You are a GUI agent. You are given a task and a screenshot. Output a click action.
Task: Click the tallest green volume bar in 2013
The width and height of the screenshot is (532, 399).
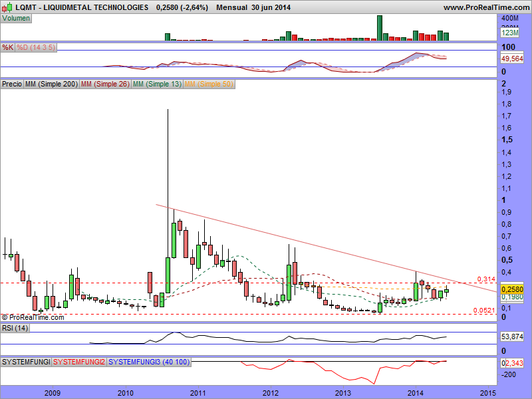click(380, 28)
